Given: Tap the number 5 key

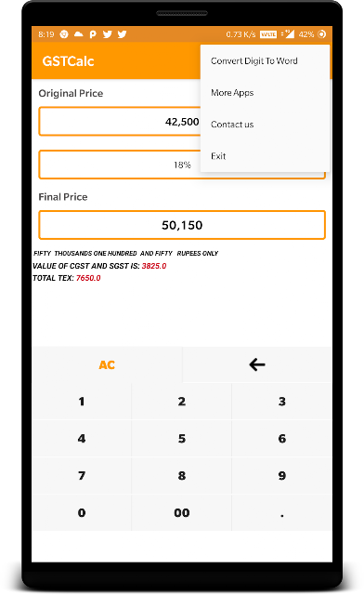Looking at the screenshot, I should 182,439.
